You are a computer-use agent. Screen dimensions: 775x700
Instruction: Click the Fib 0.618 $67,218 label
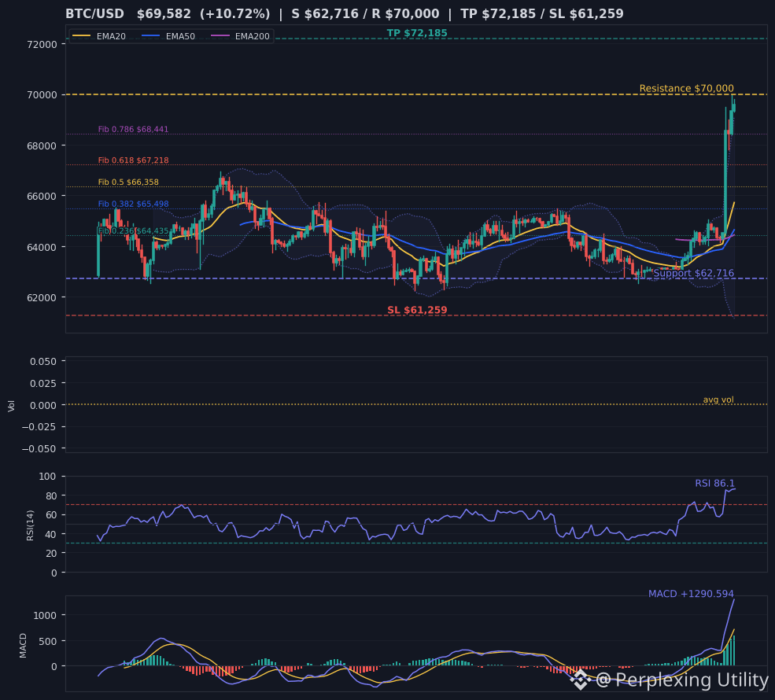point(133,160)
